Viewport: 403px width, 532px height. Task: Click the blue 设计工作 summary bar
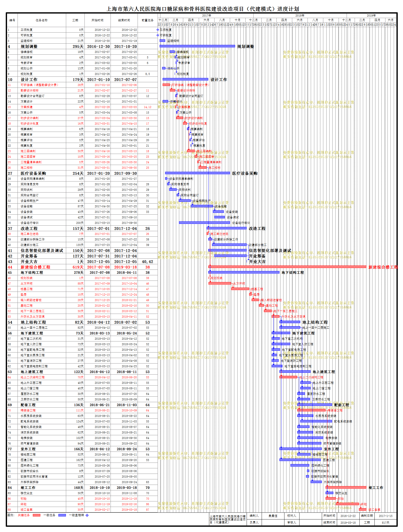(185, 79)
